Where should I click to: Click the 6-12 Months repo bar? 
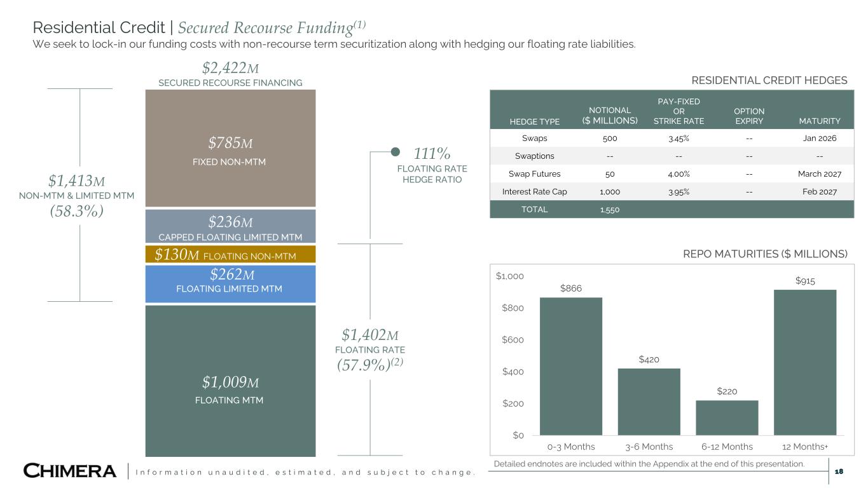[x=727, y=417]
